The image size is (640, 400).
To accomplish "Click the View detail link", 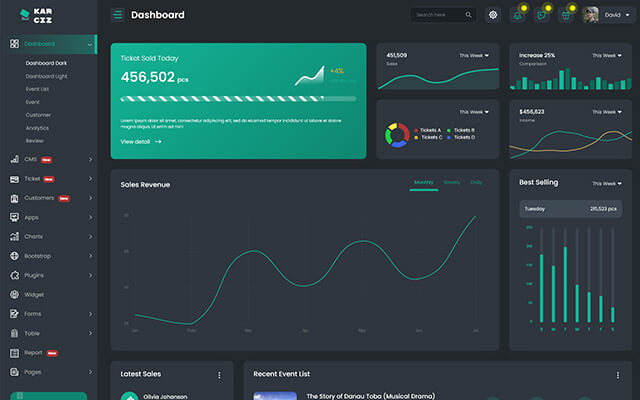I will click(x=140, y=142).
